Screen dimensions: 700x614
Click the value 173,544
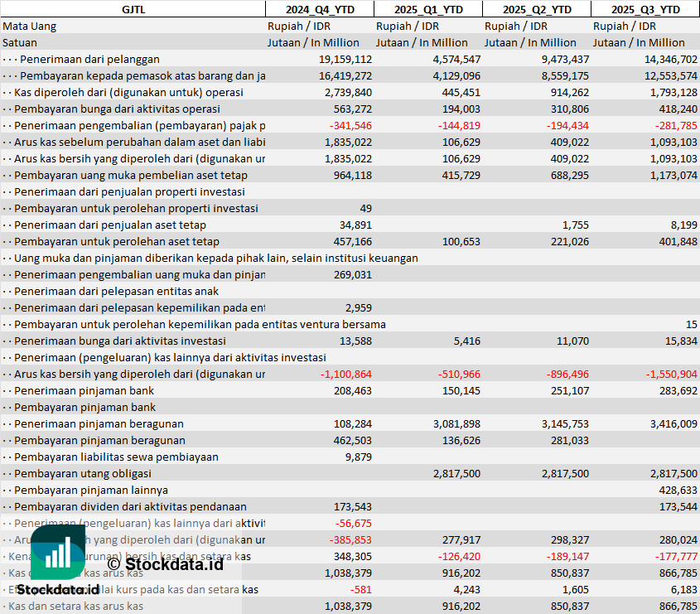(678, 507)
